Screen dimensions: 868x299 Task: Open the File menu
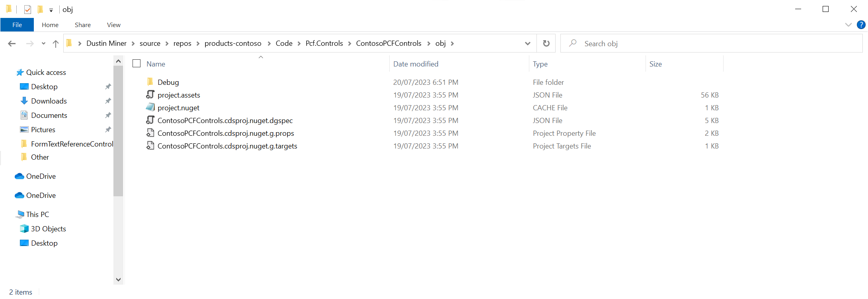(x=17, y=25)
